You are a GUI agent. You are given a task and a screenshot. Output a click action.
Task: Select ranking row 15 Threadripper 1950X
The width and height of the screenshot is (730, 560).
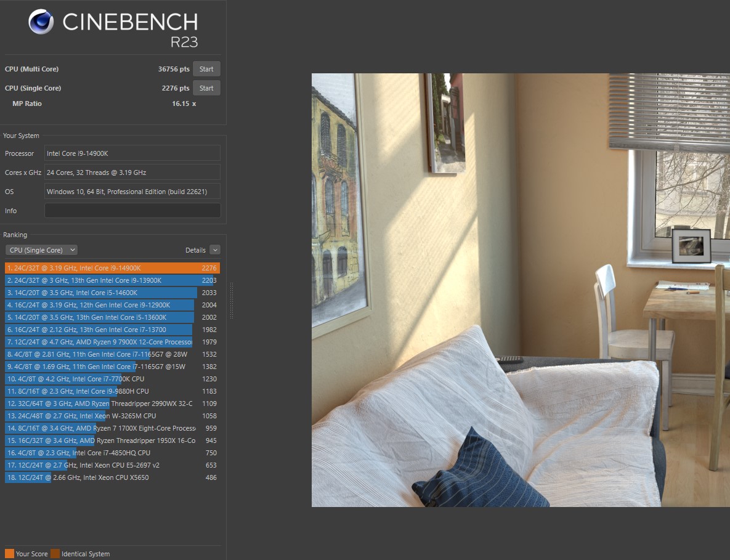pos(112,441)
